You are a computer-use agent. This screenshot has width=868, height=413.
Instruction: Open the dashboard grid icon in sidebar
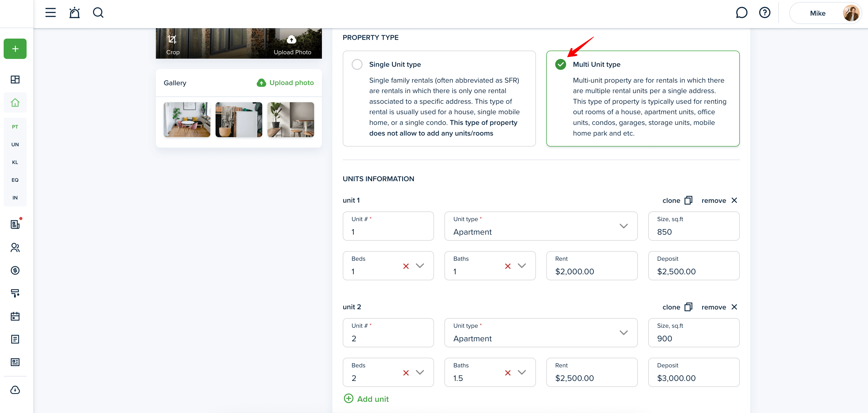tap(15, 80)
